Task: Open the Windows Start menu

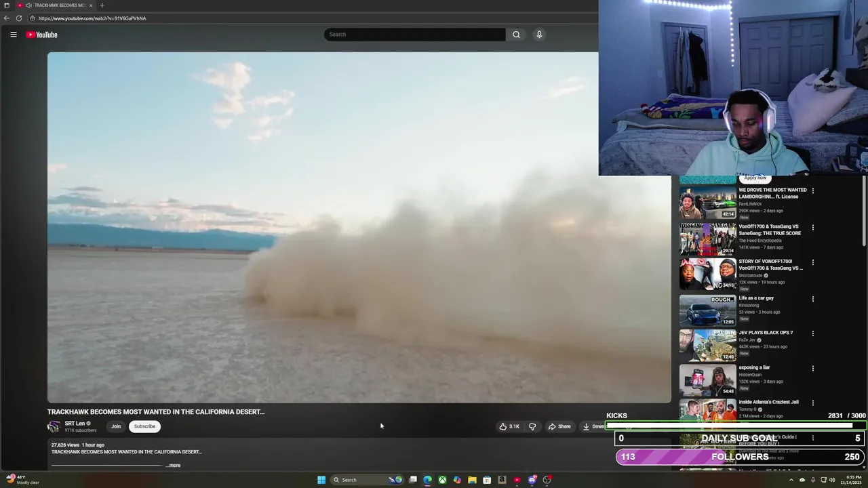Action: coord(321,480)
